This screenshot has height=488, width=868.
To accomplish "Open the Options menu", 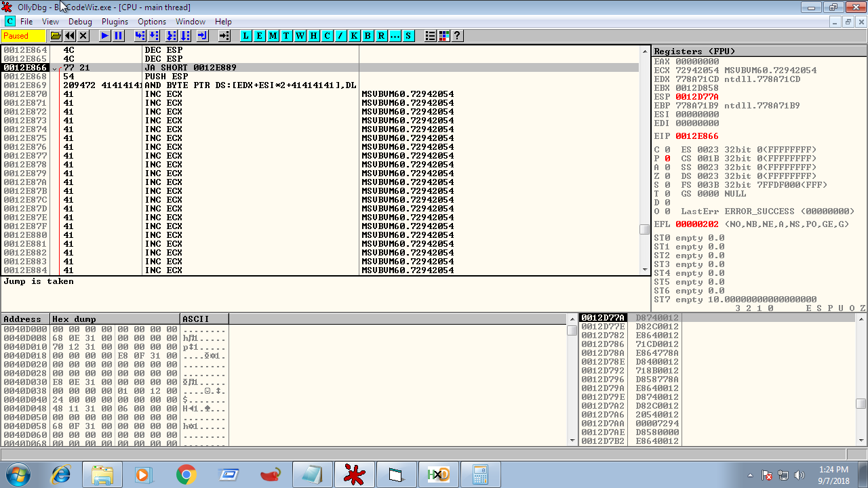I will pos(152,22).
